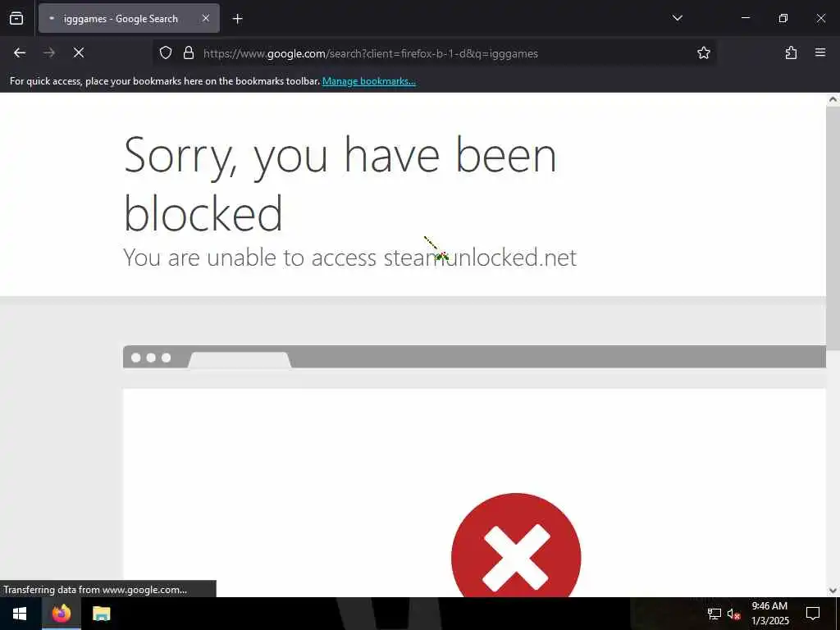Expand the list all tabs chevron
840x630 pixels.
pyautogui.click(x=677, y=18)
